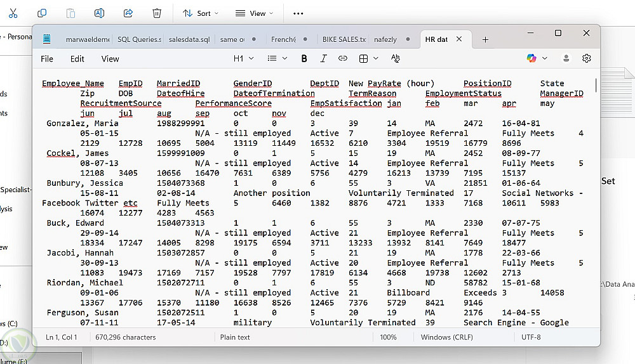The width and height of the screenshot is (635, 364).
Task: Click the vertical scrollbar in Notepad
Action: click(596, 85)
